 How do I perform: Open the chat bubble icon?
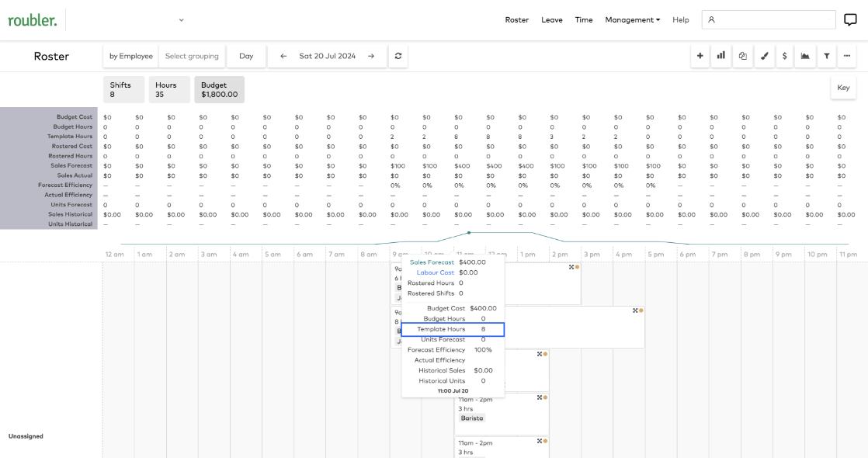click(x=849, y=20)
